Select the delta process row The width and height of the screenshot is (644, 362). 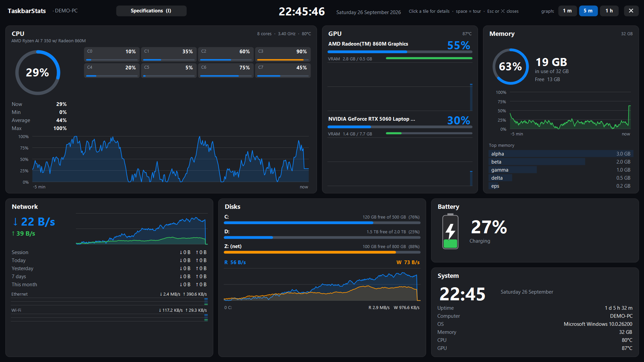(x=561, y=178)
